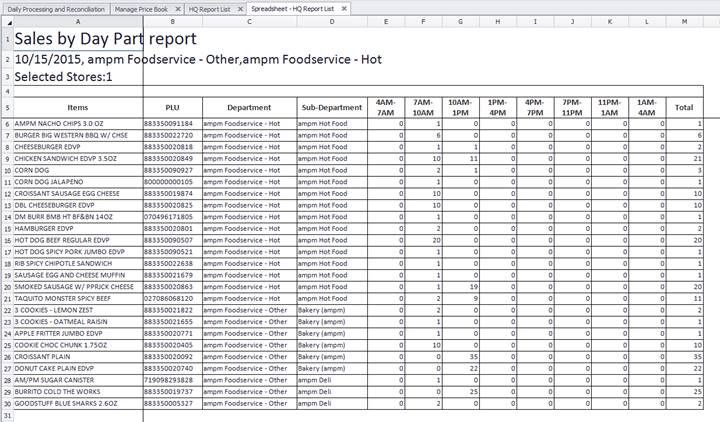Click the '7AM-10AM' heading cell
720x422 pixels.
[423, 107]
